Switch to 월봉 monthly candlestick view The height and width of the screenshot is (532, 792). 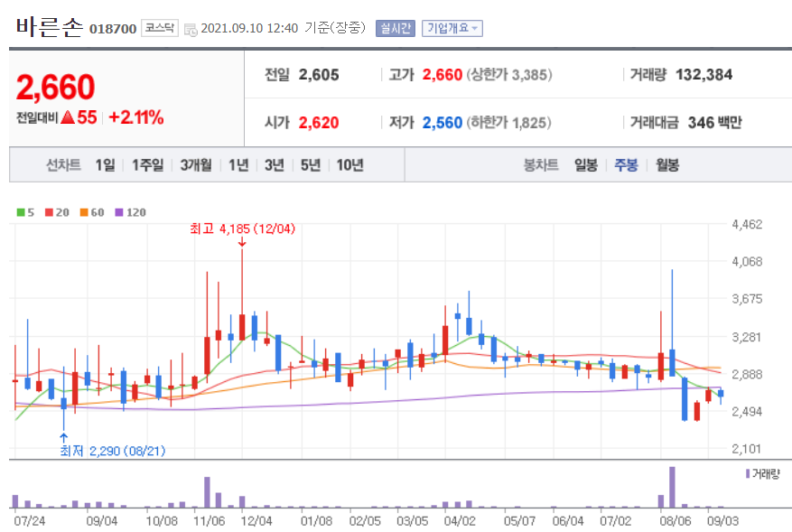666,165
